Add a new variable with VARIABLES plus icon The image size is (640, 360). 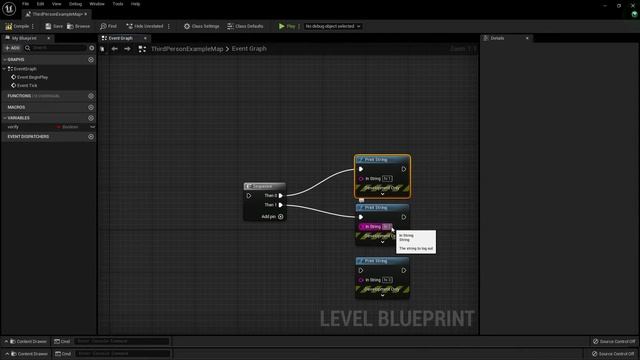(91, 118)
